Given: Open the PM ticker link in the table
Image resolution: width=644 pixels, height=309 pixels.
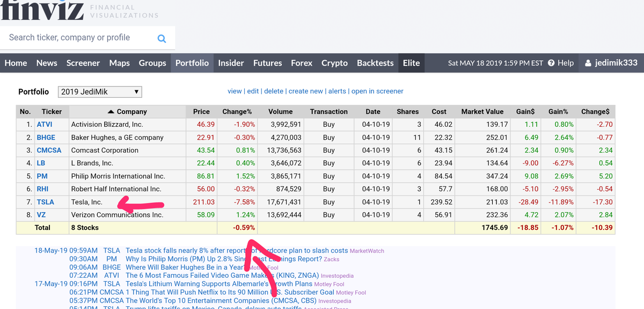Looking at the screenshot, I should pyautogui.click(x=42, y=176).
